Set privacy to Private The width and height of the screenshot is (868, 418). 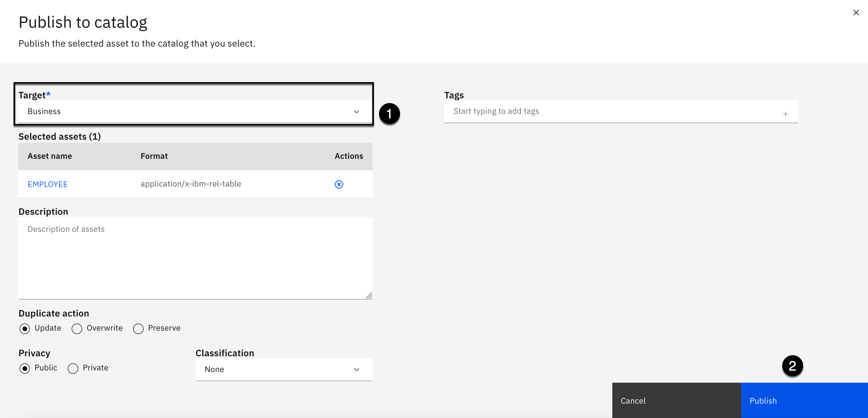point(73,369)
